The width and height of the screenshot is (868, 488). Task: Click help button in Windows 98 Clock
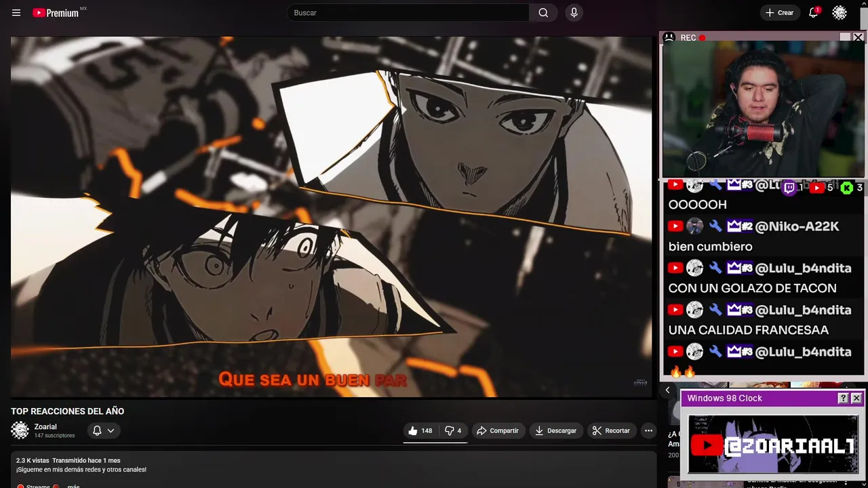[843, 399]
